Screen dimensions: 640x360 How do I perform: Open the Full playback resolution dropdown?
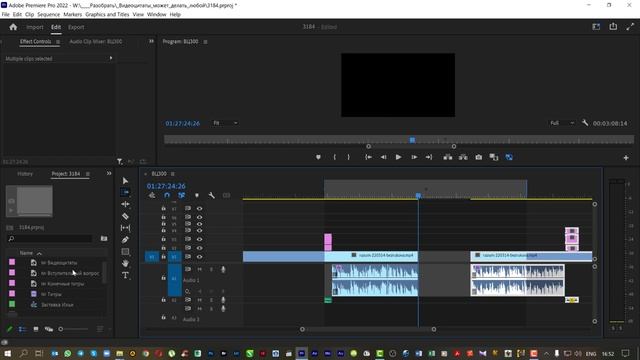click(x=562, y=123)
